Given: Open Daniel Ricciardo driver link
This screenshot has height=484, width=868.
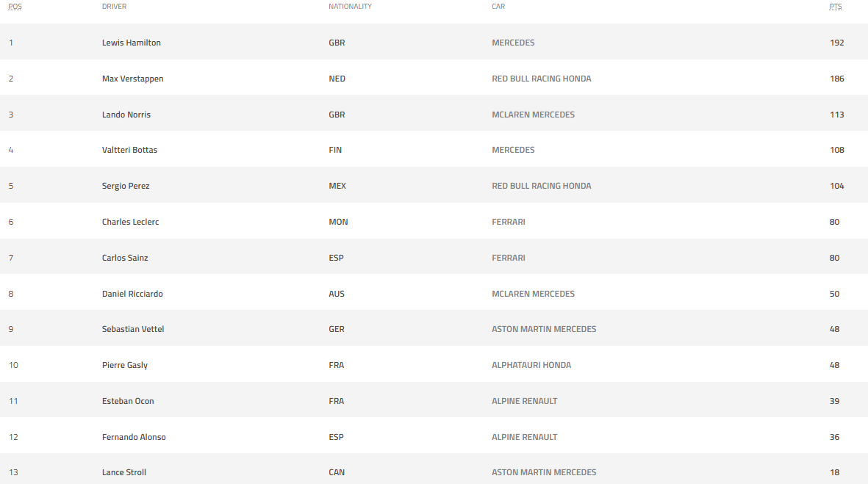Looking at the screenshot, I should (132, 294).
